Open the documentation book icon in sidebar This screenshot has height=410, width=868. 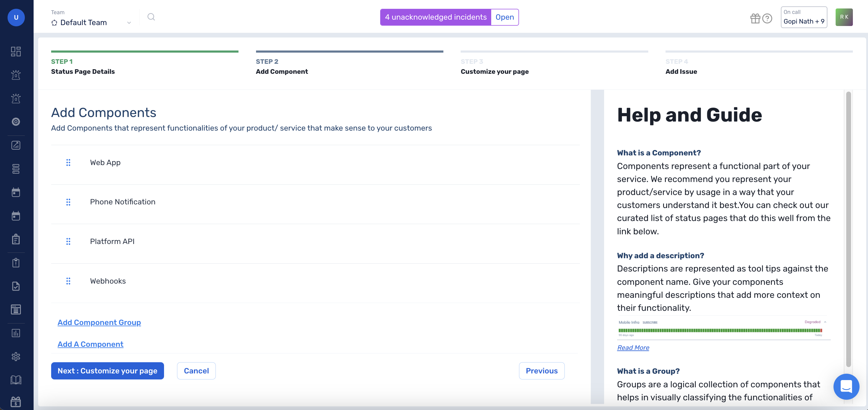tap(16, 380)
